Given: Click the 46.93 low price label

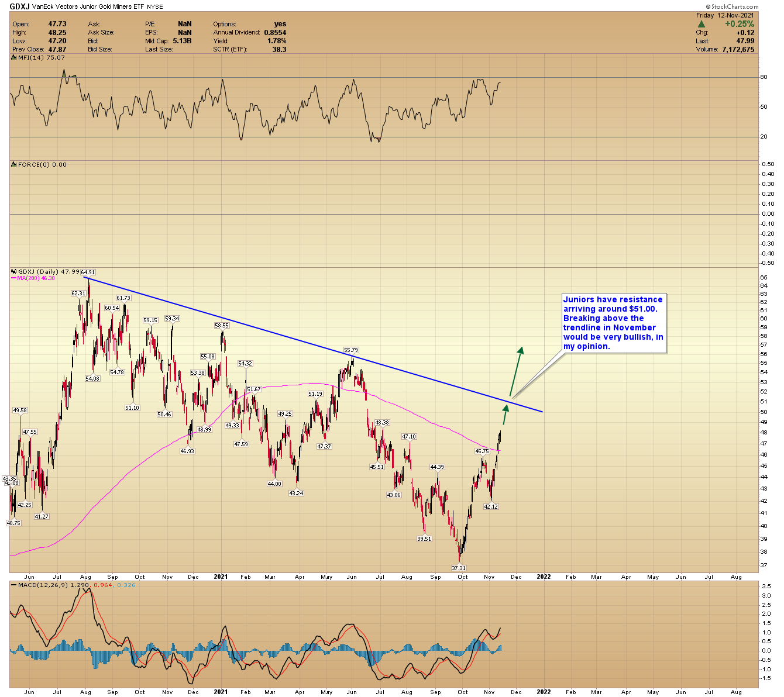Looking at the screenshot, I should [x=187, y=451].
